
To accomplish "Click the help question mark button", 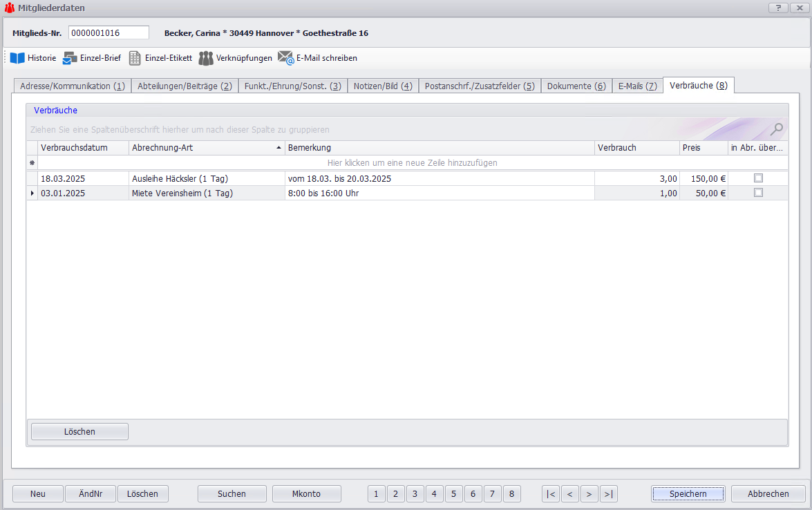I will click(778, 8).
